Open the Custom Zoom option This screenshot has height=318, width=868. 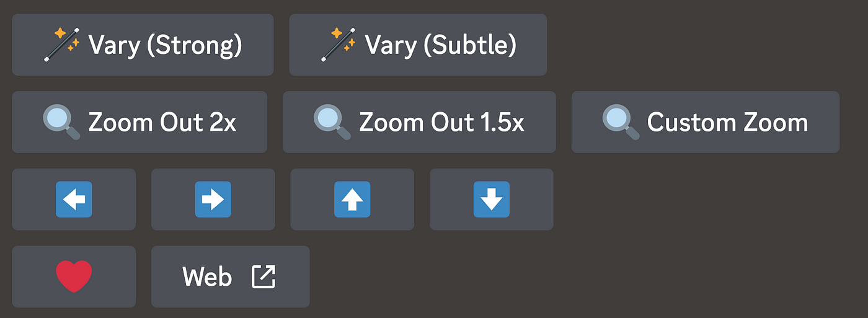coord(706,122)
